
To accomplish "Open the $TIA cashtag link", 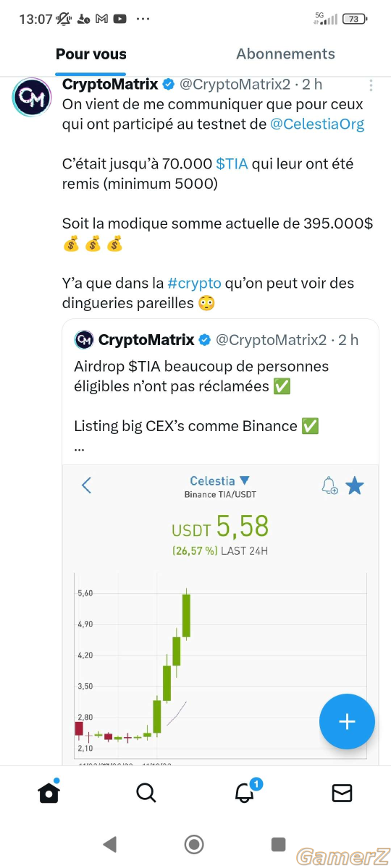I will coord(232,163).
